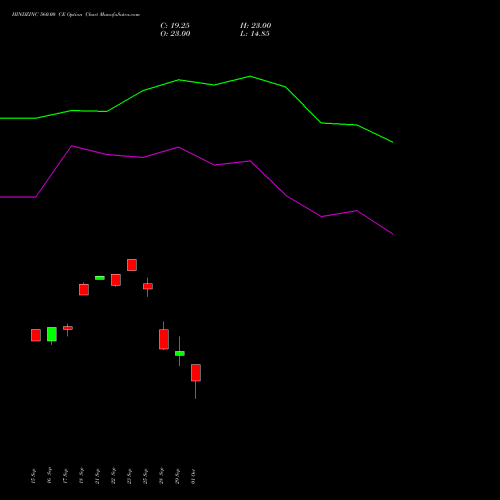Click the open value O: 23.00
Viewport: 500px width, 500px height.
175,34
